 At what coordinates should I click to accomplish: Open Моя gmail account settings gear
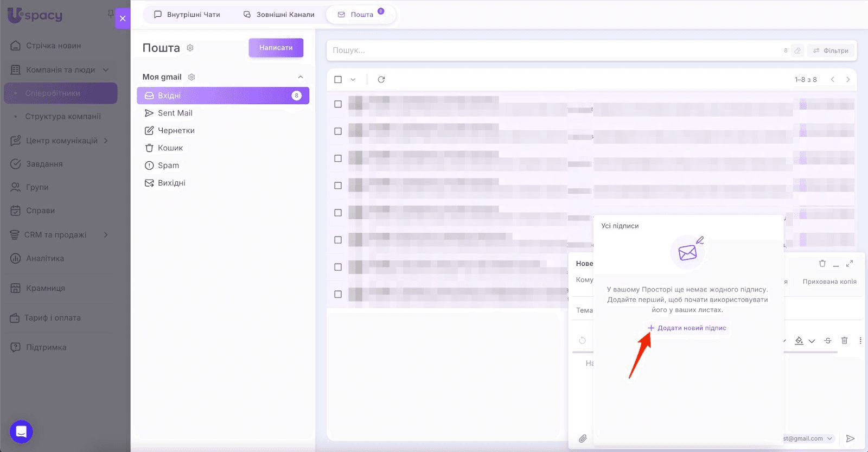192,77
